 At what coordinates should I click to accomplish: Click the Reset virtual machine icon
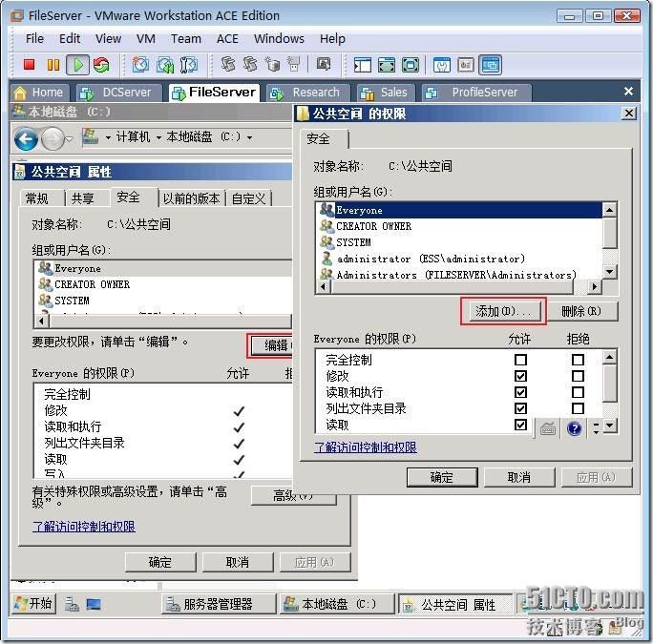[x=101, y=65]
